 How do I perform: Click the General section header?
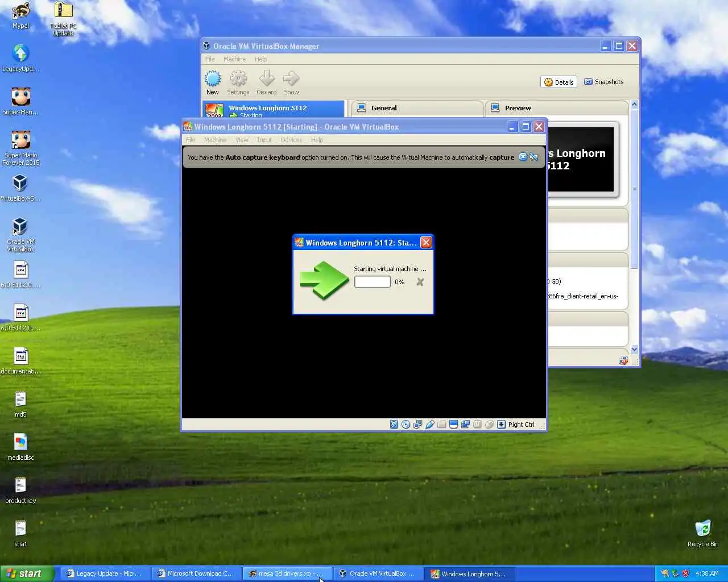click(x=417, y=108)
